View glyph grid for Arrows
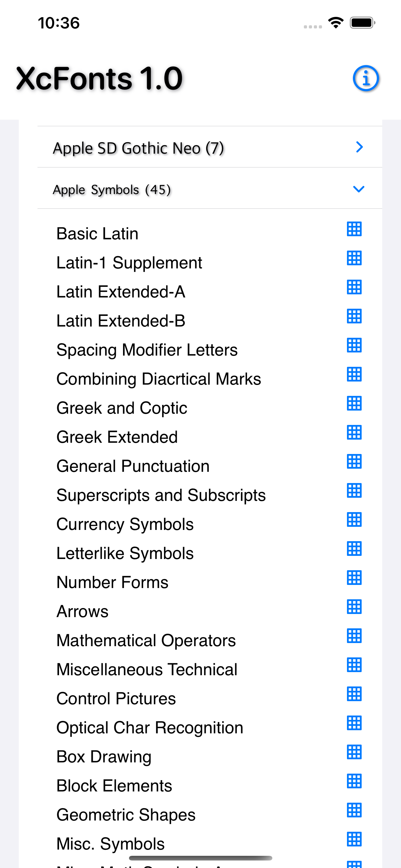401x868 pixels. (x=354, y=607)
